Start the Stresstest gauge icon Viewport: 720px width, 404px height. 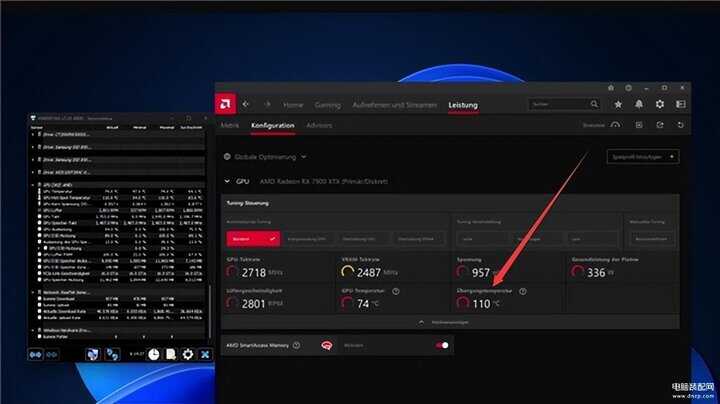615,125
